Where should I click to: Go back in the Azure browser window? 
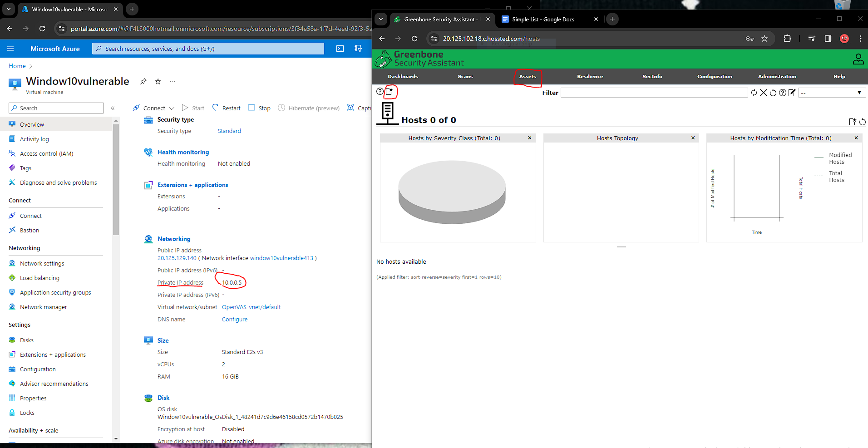coord(10,29)
